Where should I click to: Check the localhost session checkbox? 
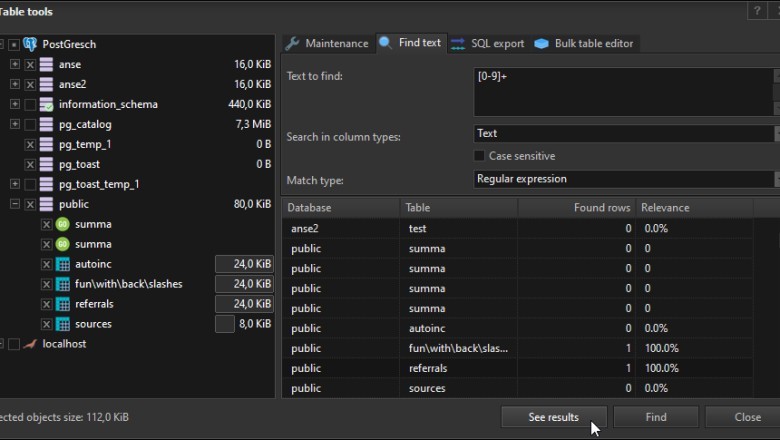coord(14,344)
